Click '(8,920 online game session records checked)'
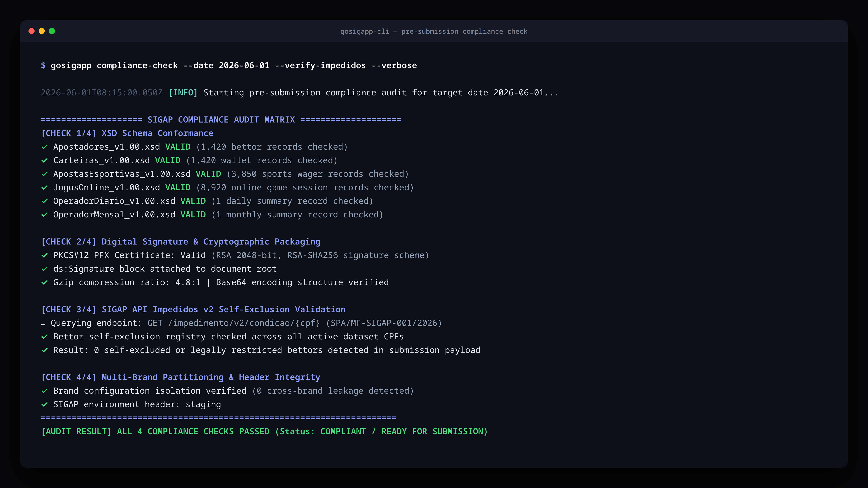868x488 pixels. click(x=305, y=188)
